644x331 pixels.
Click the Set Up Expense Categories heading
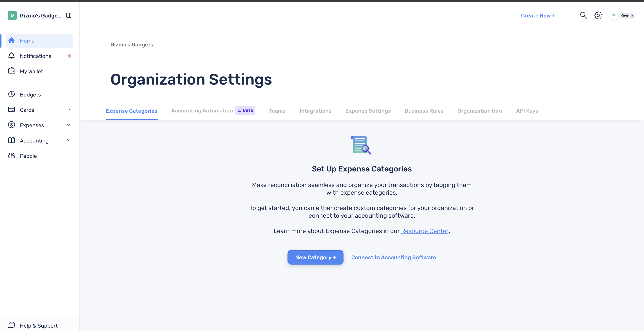[x=361, y=169]
